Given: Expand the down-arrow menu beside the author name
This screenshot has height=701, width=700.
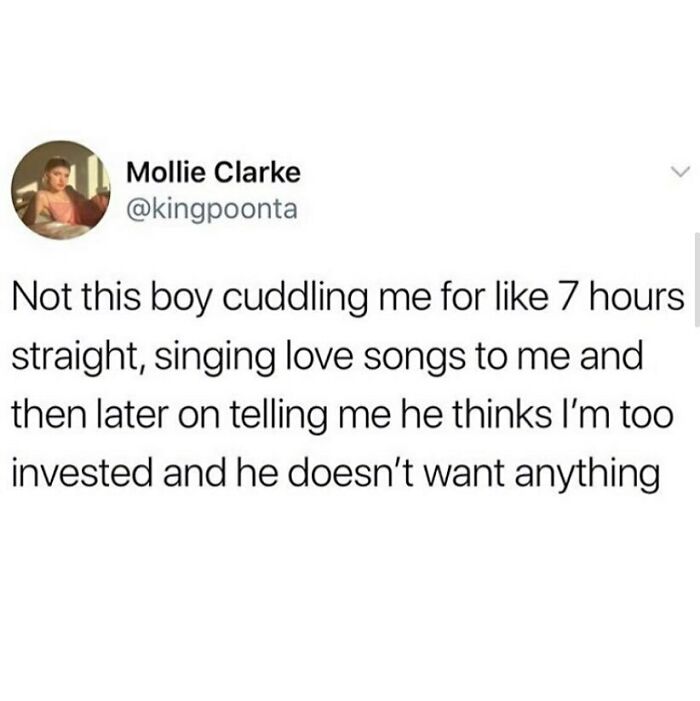Looking at the screenshot, I should coord(680,171).
